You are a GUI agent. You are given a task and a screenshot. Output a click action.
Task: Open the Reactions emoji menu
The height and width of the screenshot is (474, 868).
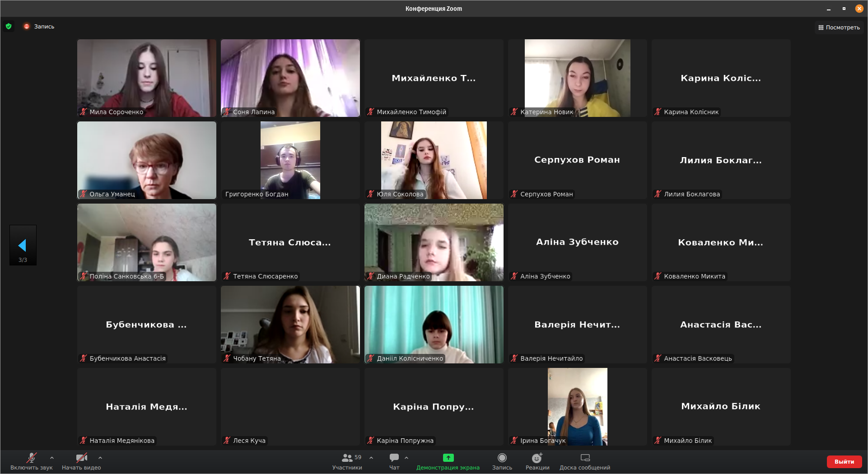coord(537,458)
